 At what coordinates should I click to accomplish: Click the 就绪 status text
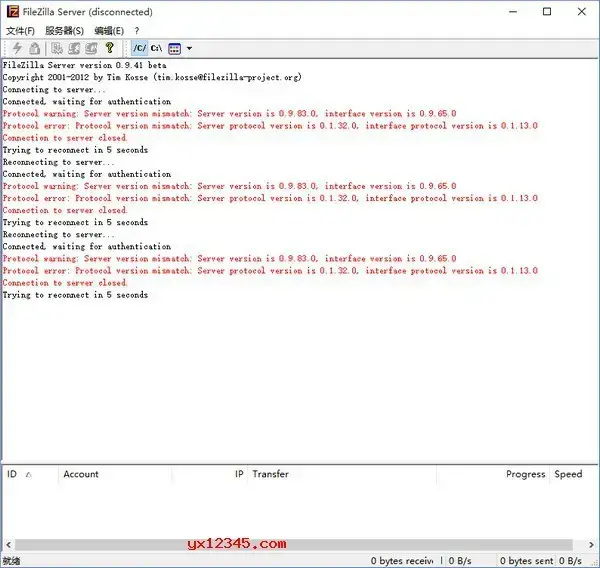11,561
